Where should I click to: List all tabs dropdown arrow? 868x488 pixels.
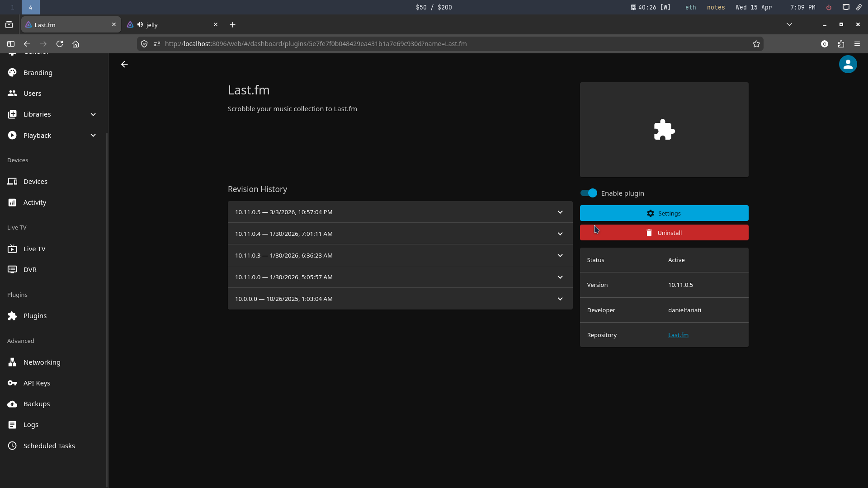pos(789,24)
